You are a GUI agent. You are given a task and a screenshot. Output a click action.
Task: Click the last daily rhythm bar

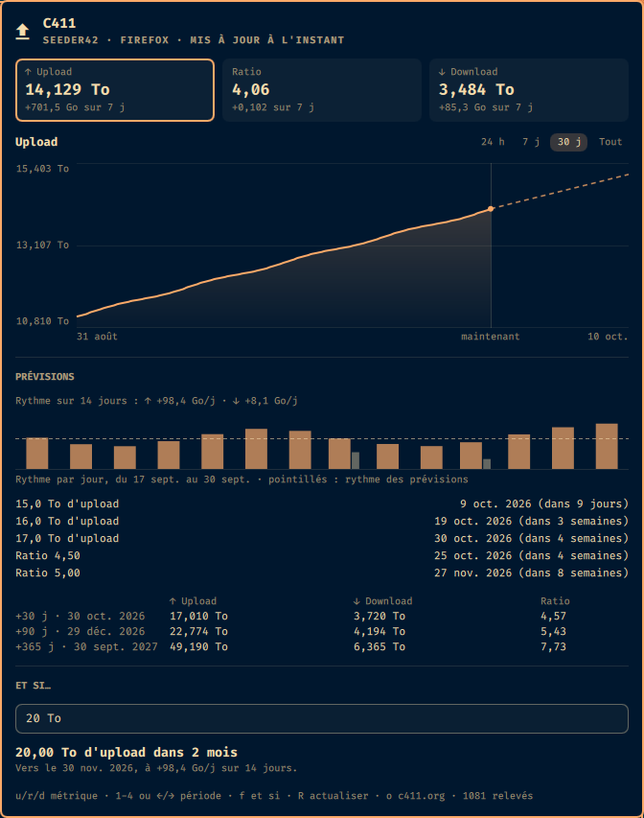point(607,446)
